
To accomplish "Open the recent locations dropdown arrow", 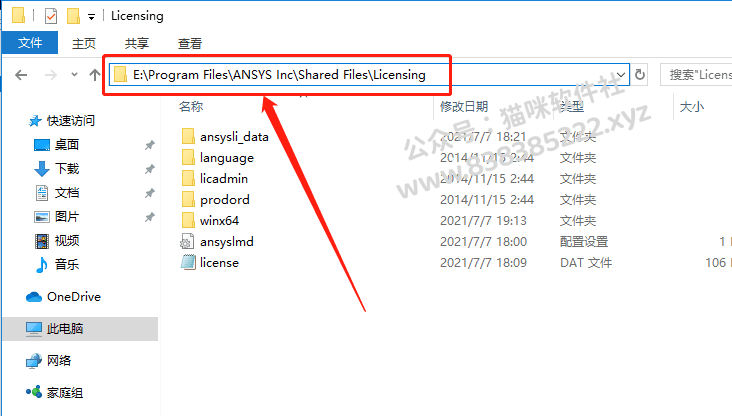I will pos(74,75).
